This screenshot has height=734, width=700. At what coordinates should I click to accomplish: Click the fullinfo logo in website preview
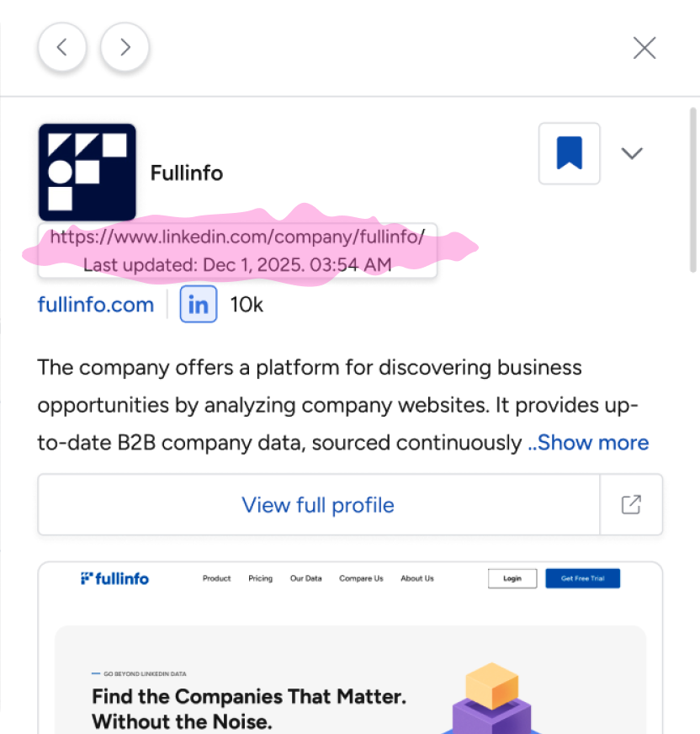(x=115, y=578)
